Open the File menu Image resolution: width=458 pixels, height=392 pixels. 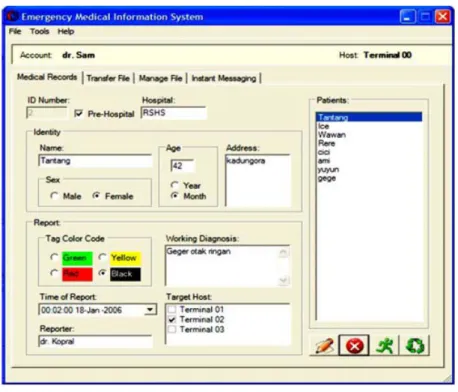15,32
